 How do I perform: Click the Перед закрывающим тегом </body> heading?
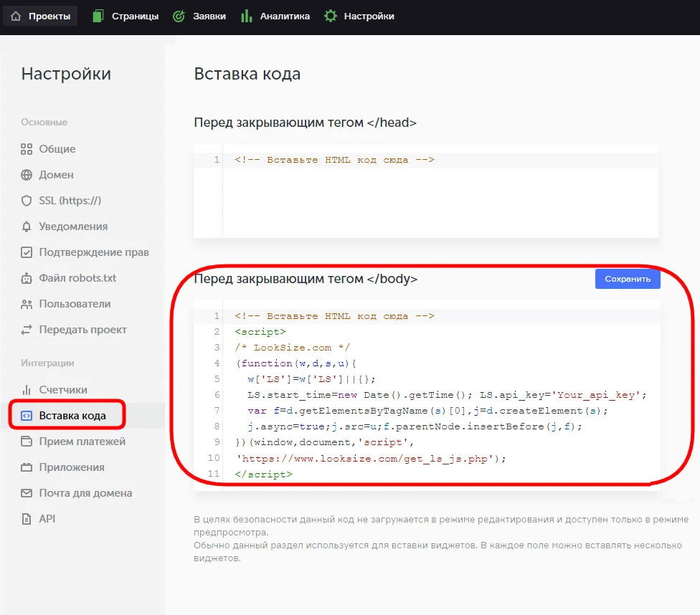tap(306, 279)
